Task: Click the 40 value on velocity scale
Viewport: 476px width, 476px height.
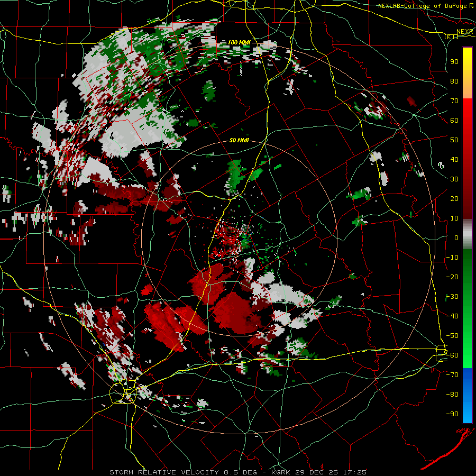Action: tap(454, 159)
